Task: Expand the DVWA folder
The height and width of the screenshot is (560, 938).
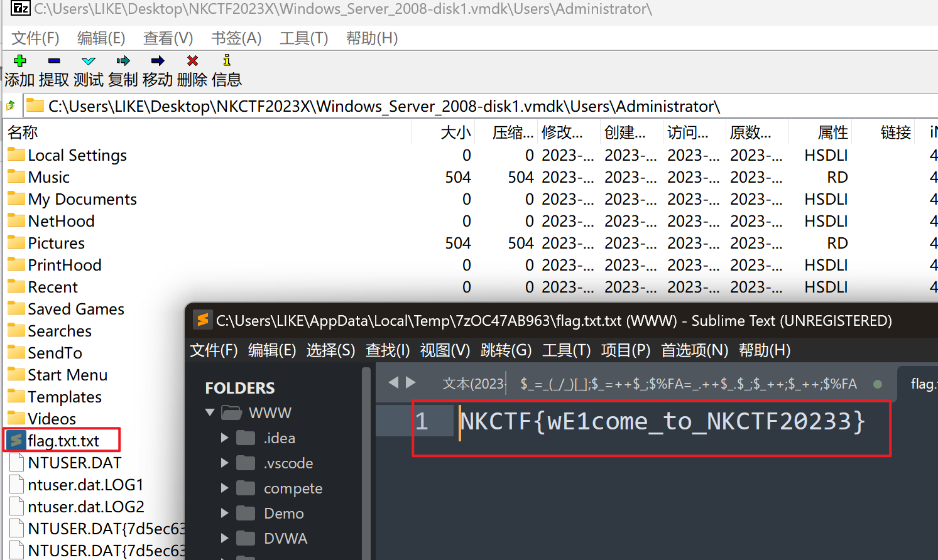Action: click(224, 538)
